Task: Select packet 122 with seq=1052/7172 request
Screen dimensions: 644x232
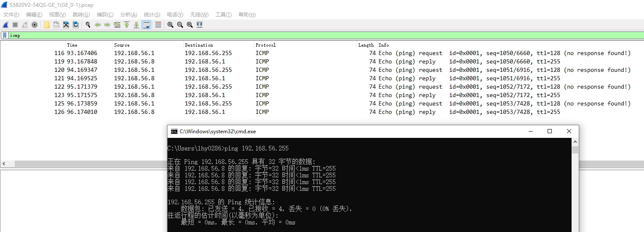Action: (322, 87)
